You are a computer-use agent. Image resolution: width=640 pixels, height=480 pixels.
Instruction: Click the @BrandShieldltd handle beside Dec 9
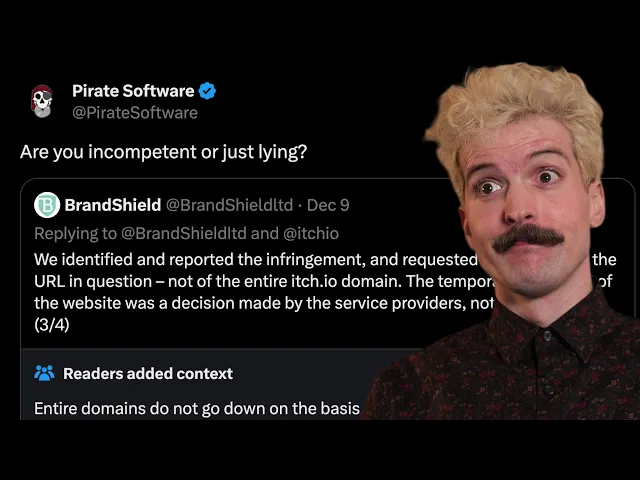[x=229, y=205]
